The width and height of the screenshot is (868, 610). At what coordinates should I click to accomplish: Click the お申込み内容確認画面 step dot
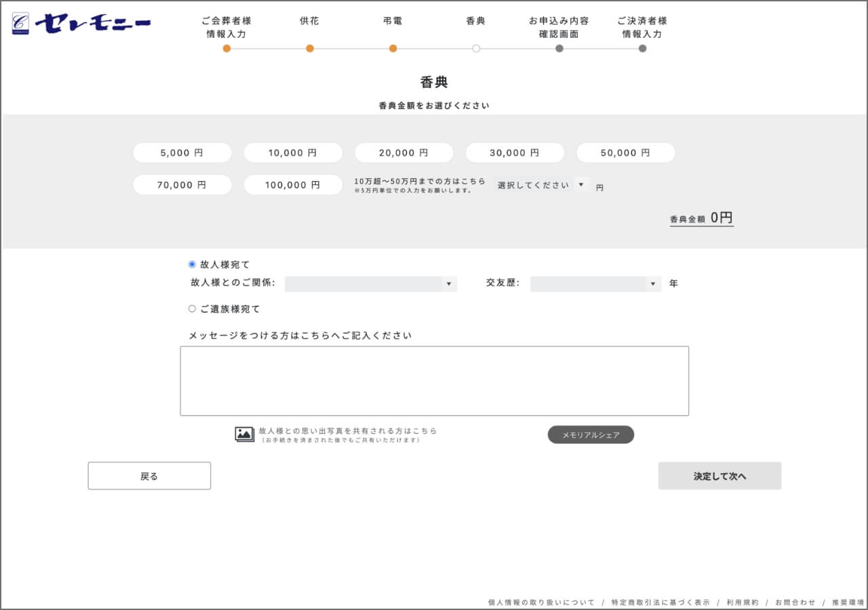coord(559,48)
